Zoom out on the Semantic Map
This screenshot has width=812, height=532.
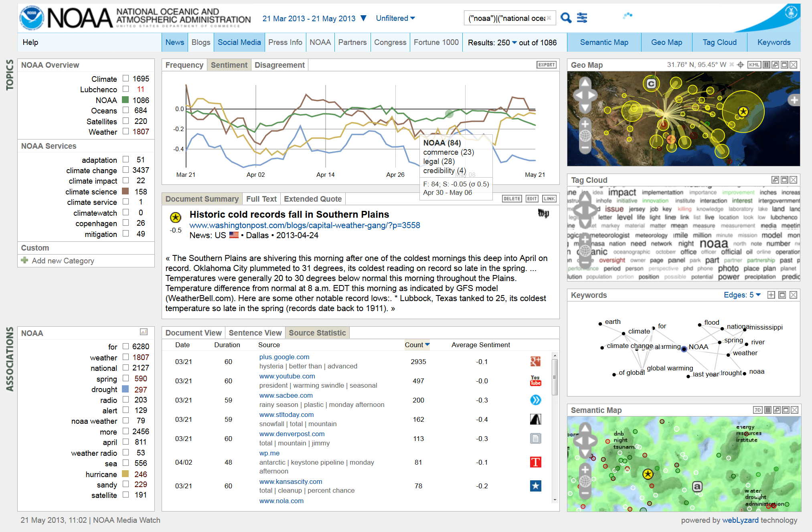coord(585,493)
